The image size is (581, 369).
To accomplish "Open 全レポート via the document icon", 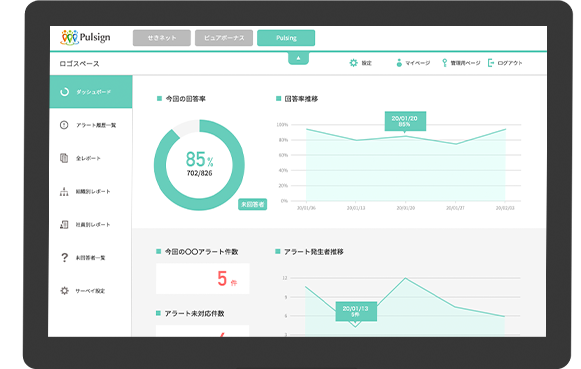I will point(64,158).
